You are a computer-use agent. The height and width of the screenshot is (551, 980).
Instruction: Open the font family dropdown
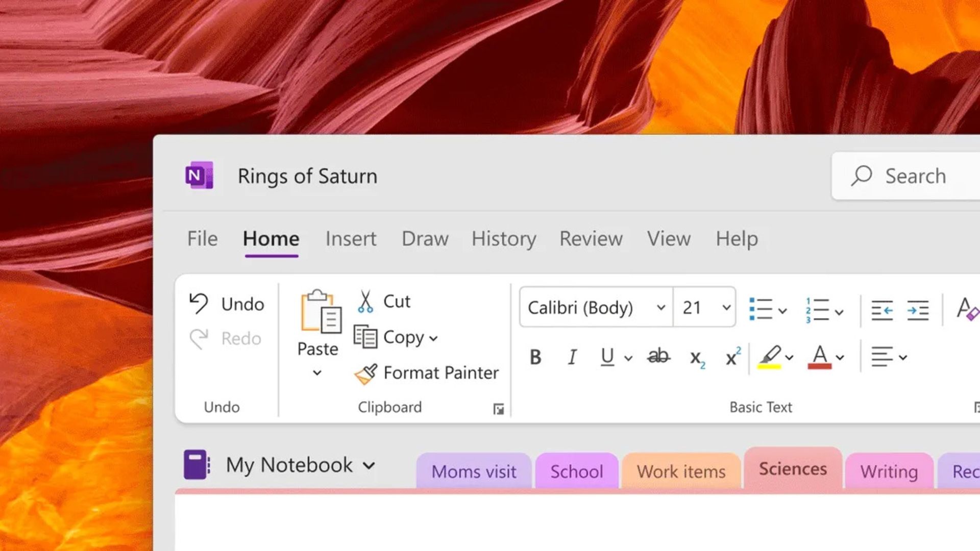coord(661,307)
